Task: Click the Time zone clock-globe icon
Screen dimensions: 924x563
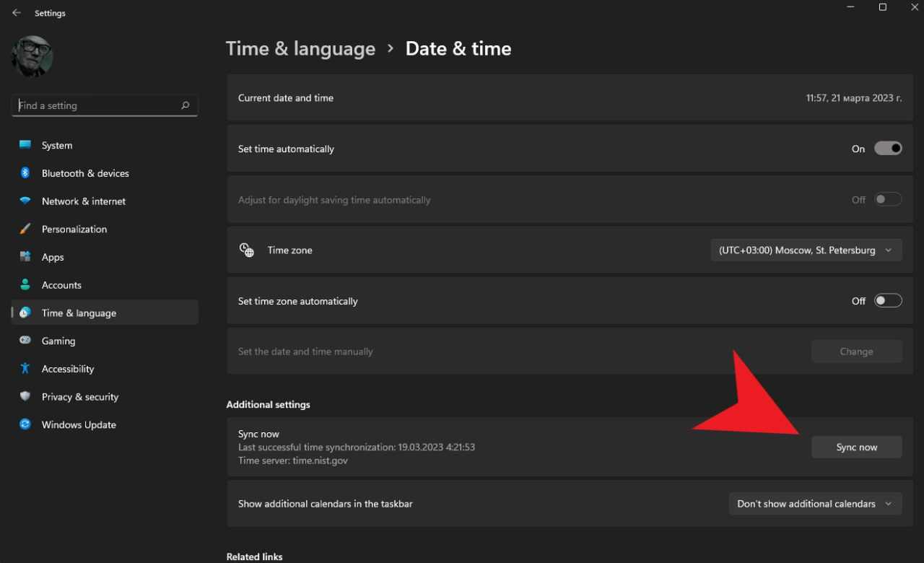Action: pyautogui.click(x=247, y=250)
